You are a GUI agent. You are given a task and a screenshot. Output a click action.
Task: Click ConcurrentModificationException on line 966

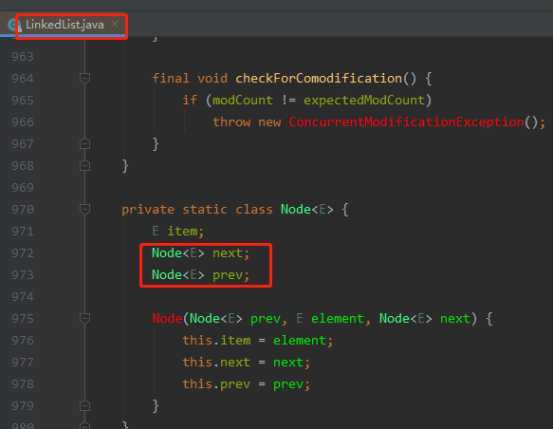(x=406, y=122)
